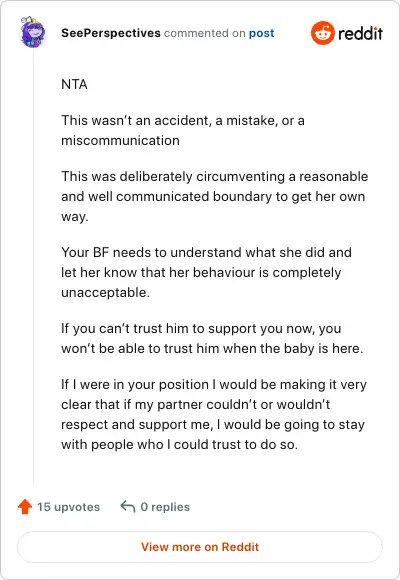Open the blue 'post' link
This screenshot has width=400, height=580.
[261, 33]
